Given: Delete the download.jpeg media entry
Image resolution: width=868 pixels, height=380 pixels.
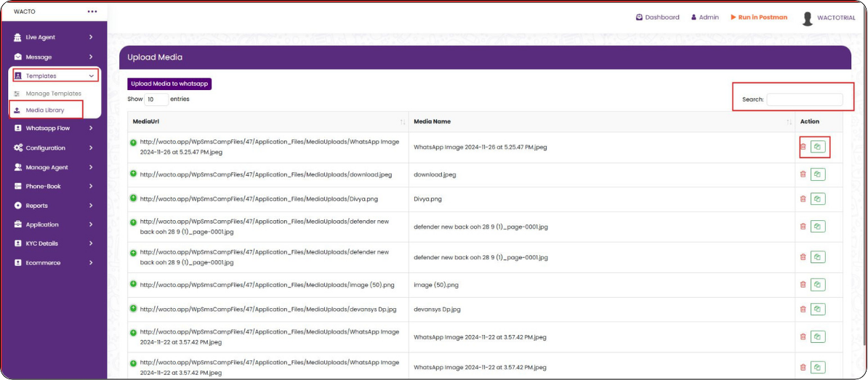Looking at the screenshot, I should point(803,174).
